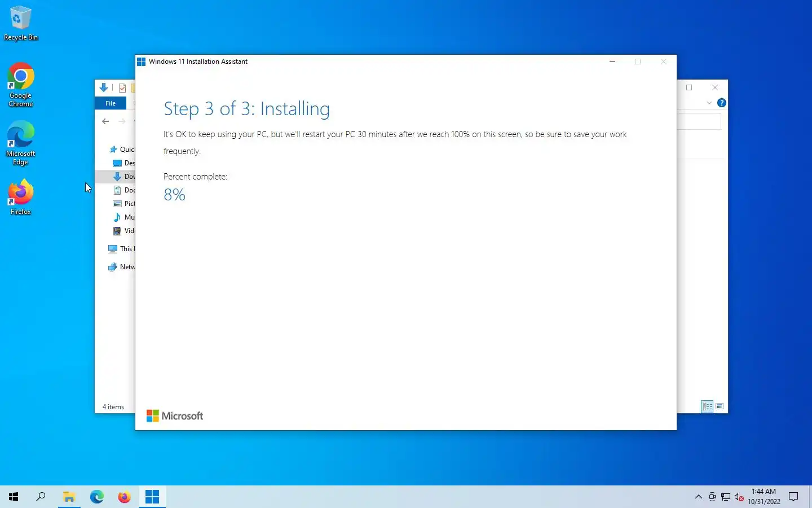Switch Explorer to large icons view
This screenshot has height=508, width=812.
click(720, 406)
